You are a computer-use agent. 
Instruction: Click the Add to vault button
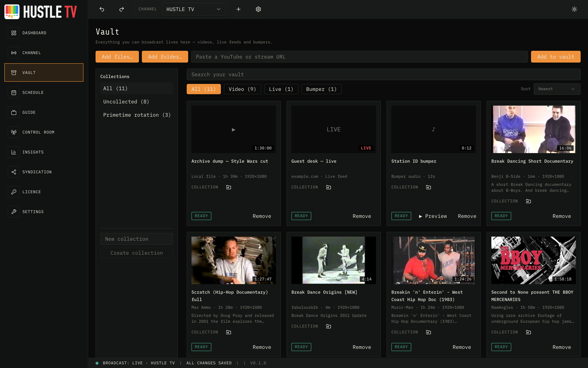(x=555, y=57)
